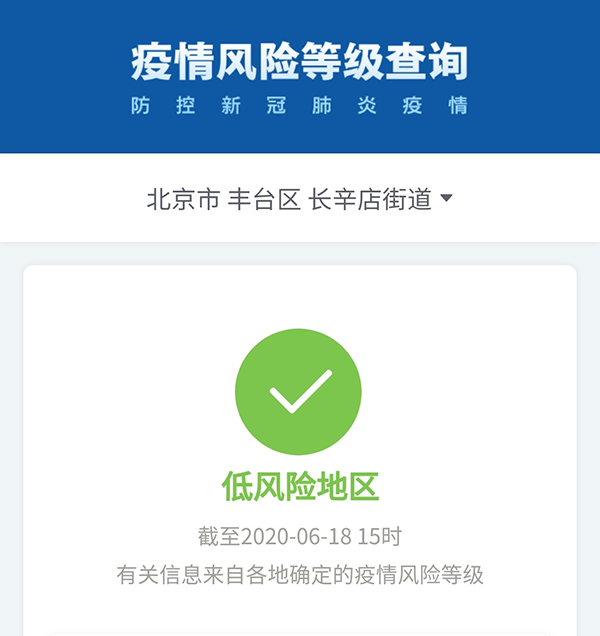Click the blue header banner background
This screenshot has width=600, height=636.
click(x=300, y=76)
